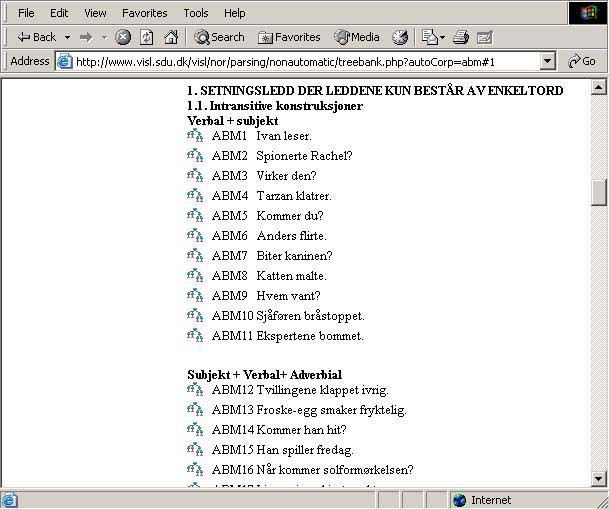
Task: Open tree icon for ABM16 solformørkelsen sentence
Action: tap(195, 469)
